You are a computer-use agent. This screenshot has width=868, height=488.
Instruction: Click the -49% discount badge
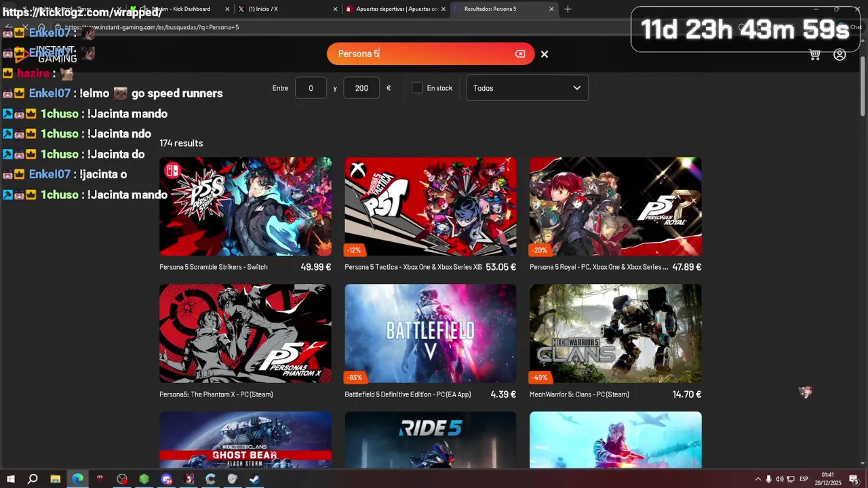pos(540,378)
